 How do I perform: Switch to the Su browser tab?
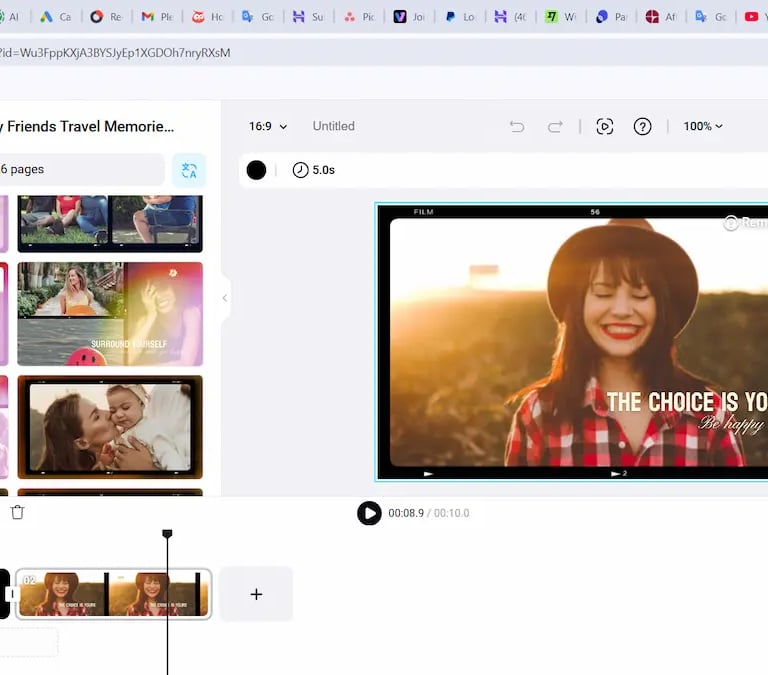coord(308,17)
